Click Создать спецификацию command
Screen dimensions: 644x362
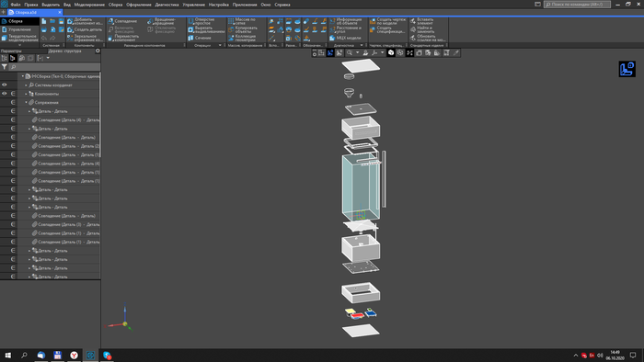pyautogui.click(x=387, y=29)
